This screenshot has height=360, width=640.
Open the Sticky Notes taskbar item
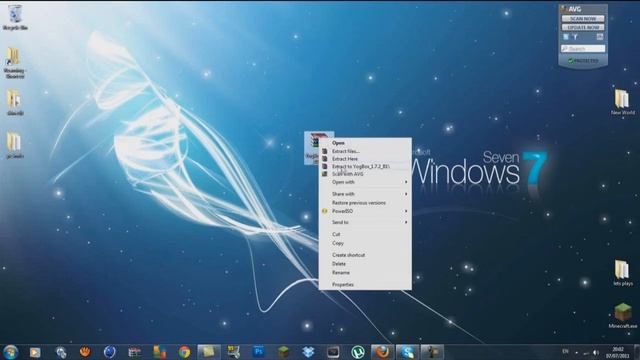pyautogui.click(x=209, y=352)
